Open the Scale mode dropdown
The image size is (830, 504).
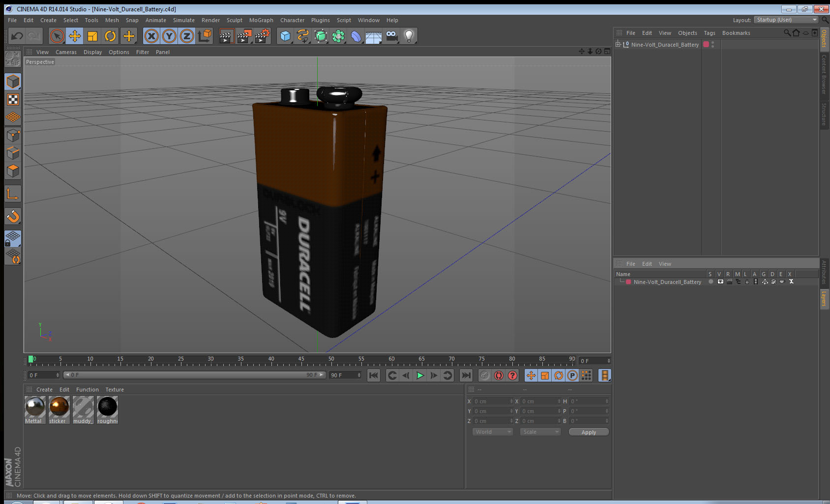tap(540, 432)
